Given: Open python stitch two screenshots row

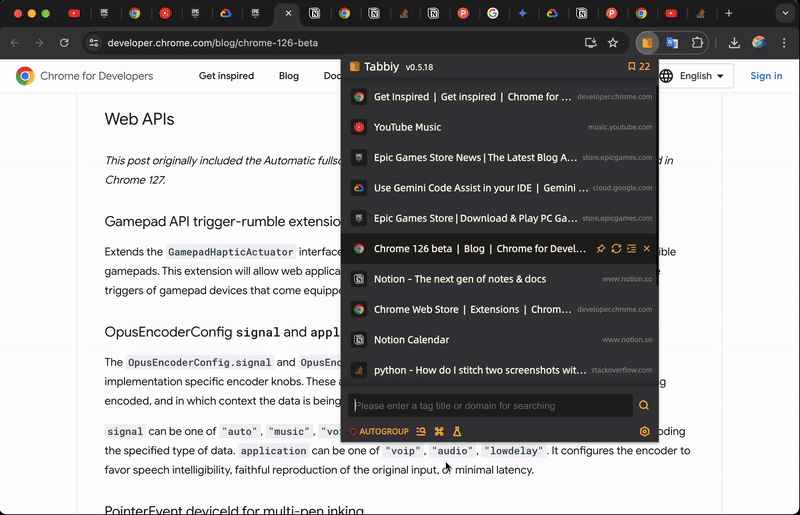Looking at the screenshot, I should tap(500, 370).
